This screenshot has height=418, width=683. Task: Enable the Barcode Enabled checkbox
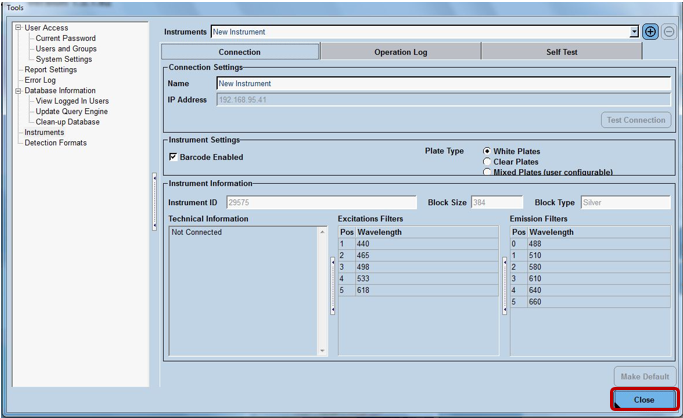pos(173,157)
